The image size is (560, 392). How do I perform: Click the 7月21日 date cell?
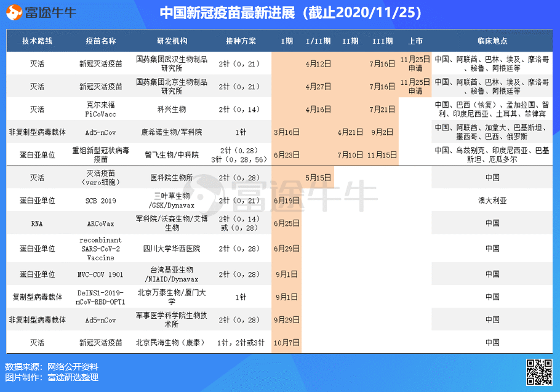tap(383, 110)
